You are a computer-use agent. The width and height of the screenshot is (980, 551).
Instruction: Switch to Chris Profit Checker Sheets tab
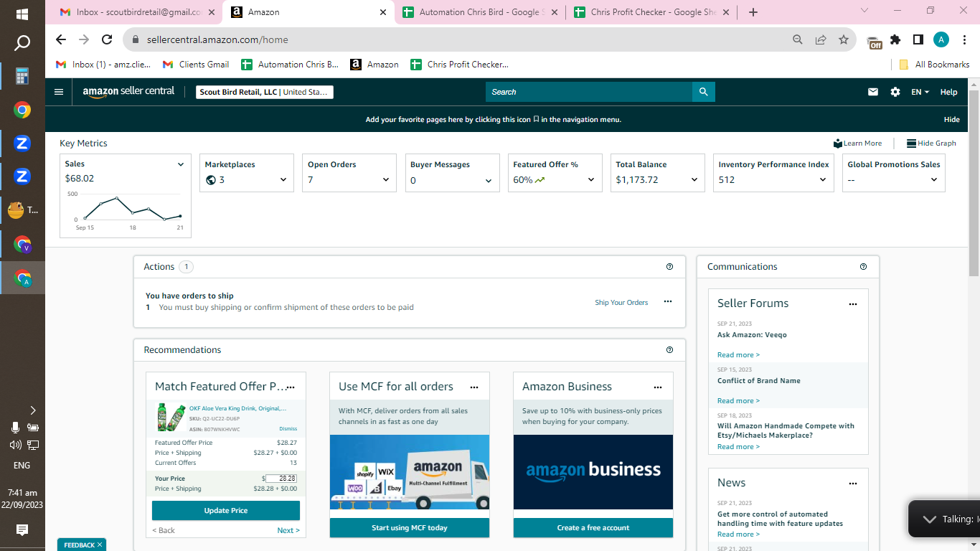point(651,12)
